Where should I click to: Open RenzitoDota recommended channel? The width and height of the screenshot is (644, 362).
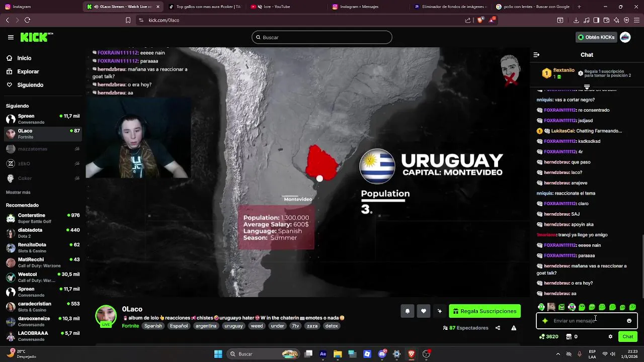(x=43, y=247)
